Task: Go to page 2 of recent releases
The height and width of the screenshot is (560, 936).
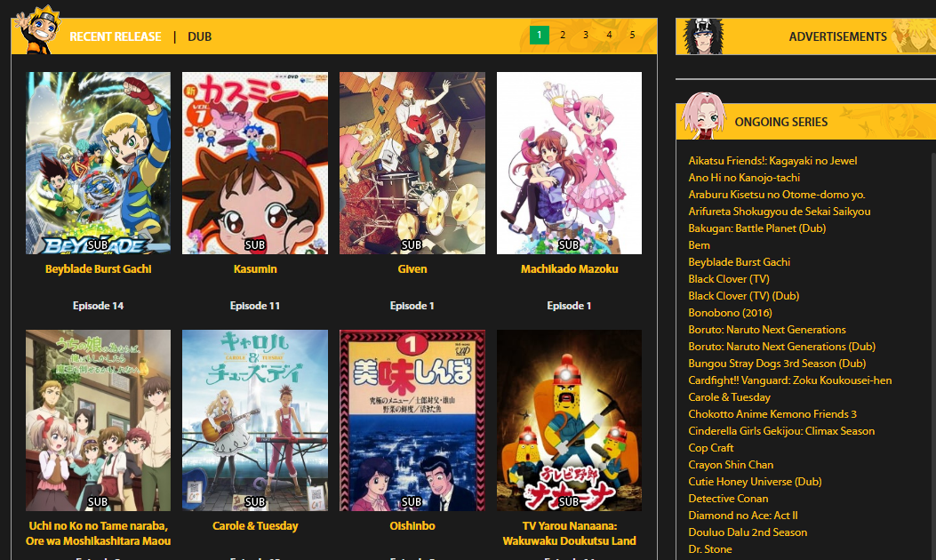Action: click(563, 35)
